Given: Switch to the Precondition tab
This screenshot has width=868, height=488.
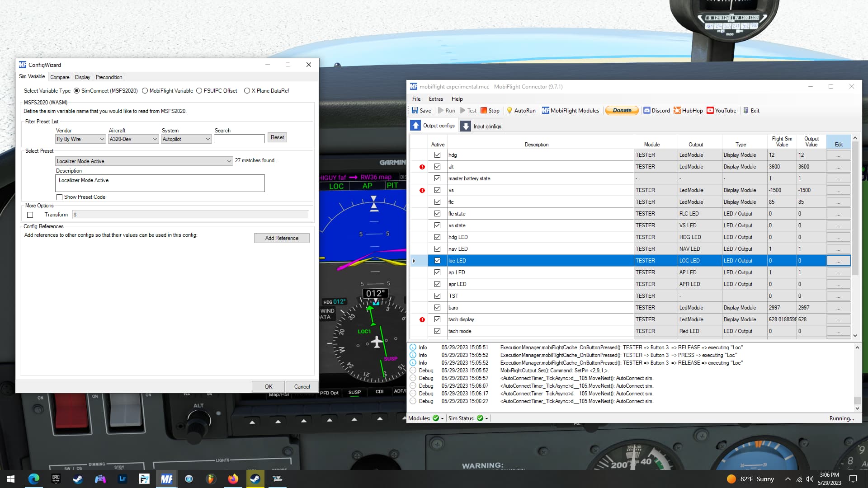Looking at the screenshot, I should click(109, 77).
